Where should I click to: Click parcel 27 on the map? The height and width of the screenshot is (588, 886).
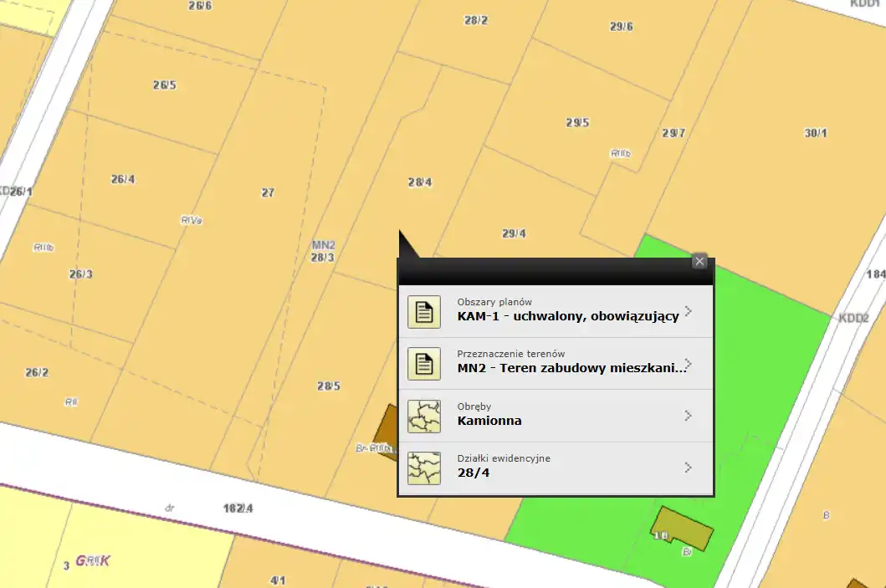tap(268, 192)
